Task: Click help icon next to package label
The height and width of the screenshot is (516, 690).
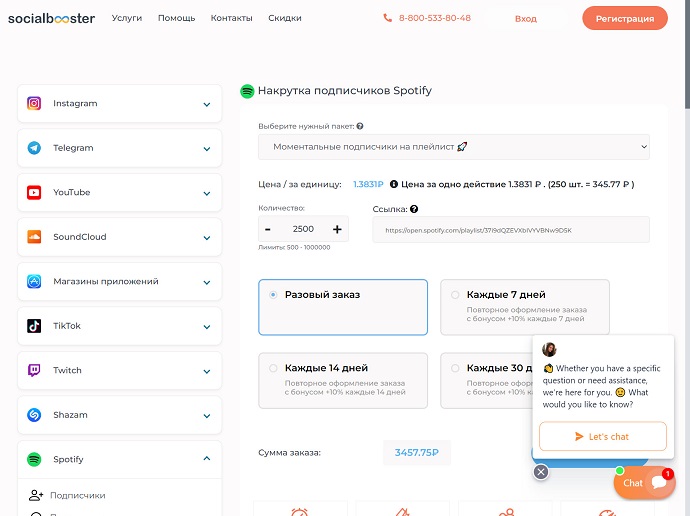Action: [x=360, y=126]
